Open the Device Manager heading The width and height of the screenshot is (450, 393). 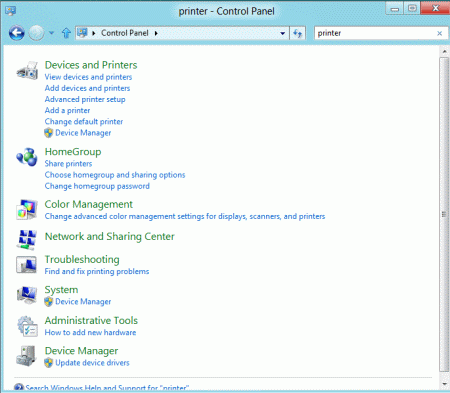point(81,351)
